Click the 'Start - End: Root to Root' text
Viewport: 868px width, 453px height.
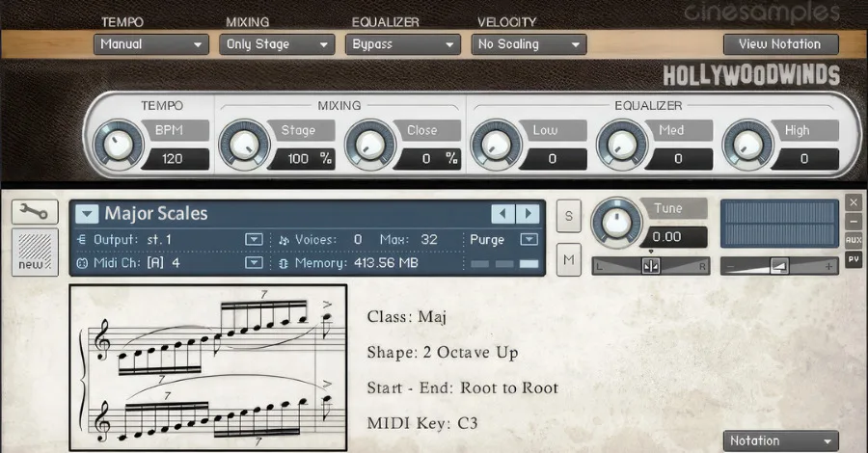coord(463,387)
